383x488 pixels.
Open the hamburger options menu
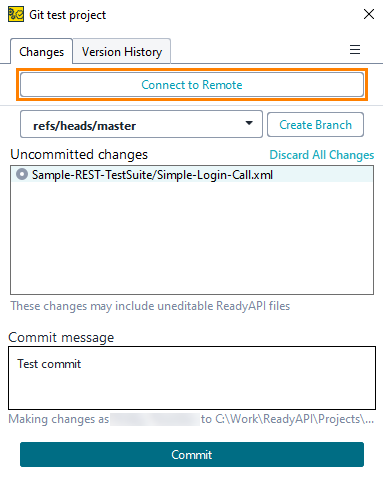point(355,49)
